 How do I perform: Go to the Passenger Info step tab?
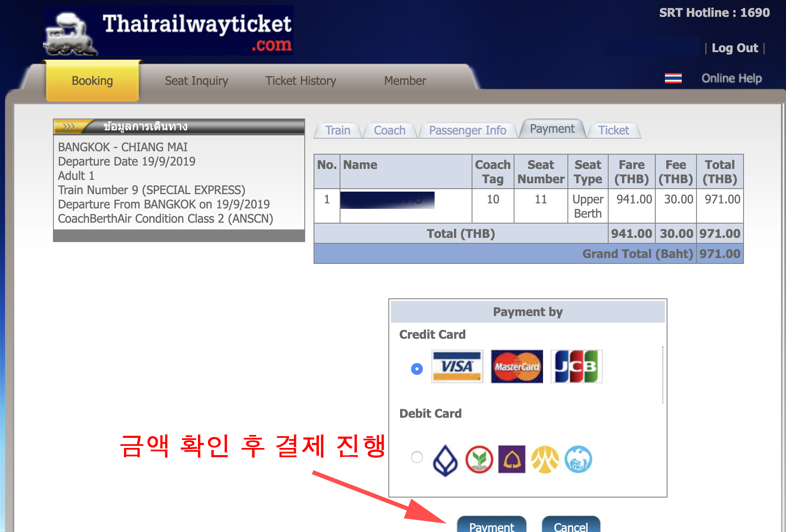(x=467, y=130)
